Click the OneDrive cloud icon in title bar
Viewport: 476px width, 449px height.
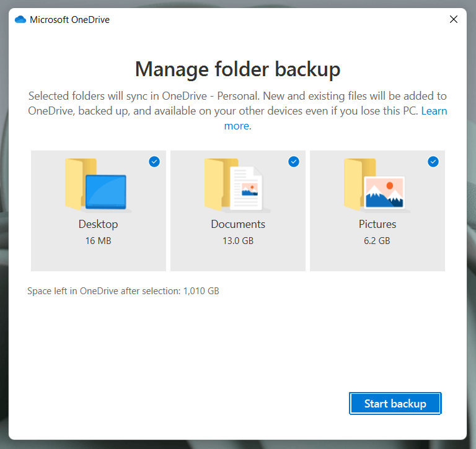coord(20,19)
